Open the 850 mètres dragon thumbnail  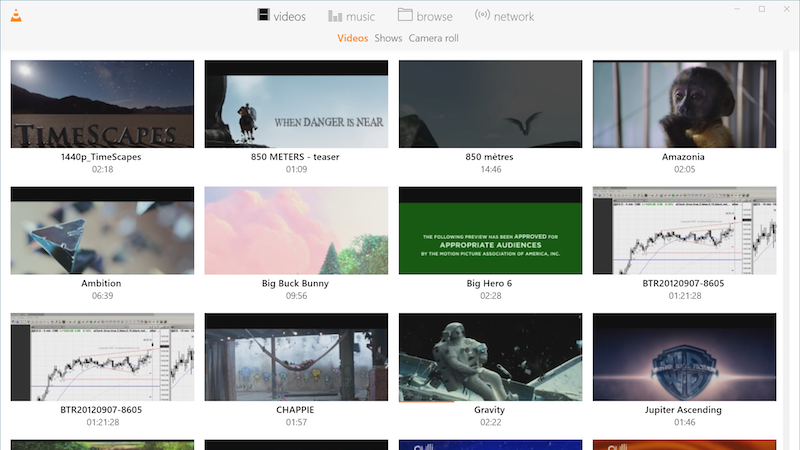click(490, 104)
